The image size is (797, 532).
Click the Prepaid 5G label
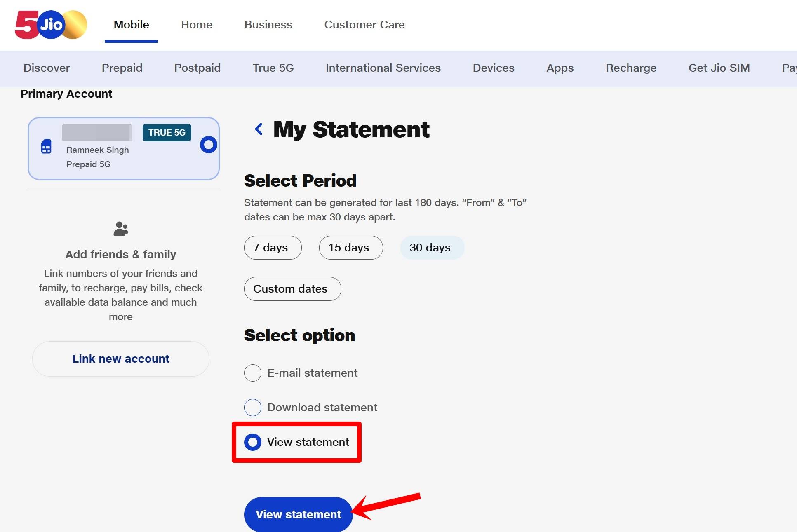[89, 164]
